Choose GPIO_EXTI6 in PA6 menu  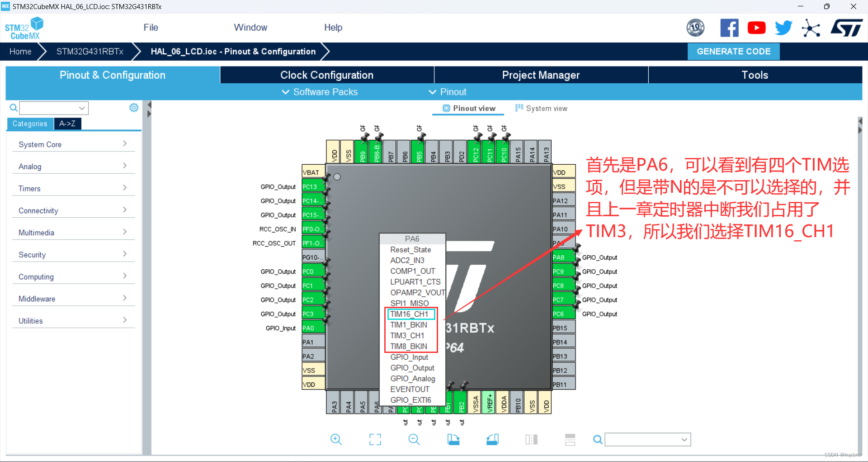(411, 400)
